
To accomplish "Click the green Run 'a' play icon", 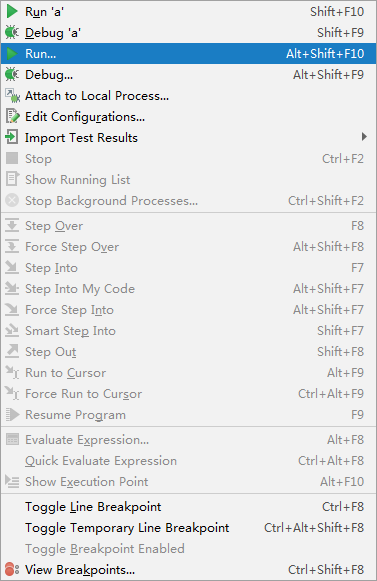I will [12, 11].
